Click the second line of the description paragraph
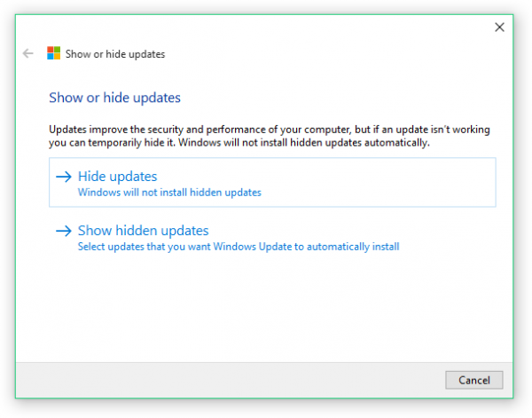Image resolution: width=532 pixels, height=418 pixels. (239, 142)
